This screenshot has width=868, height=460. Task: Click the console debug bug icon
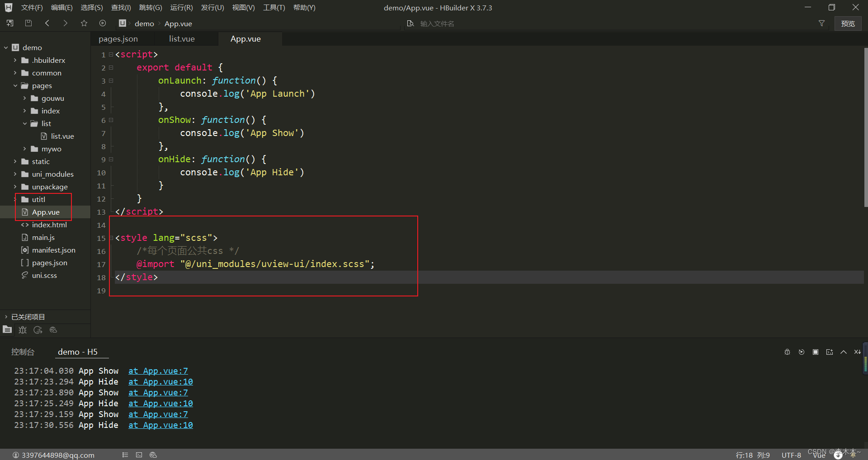click(x=787, y=352)
